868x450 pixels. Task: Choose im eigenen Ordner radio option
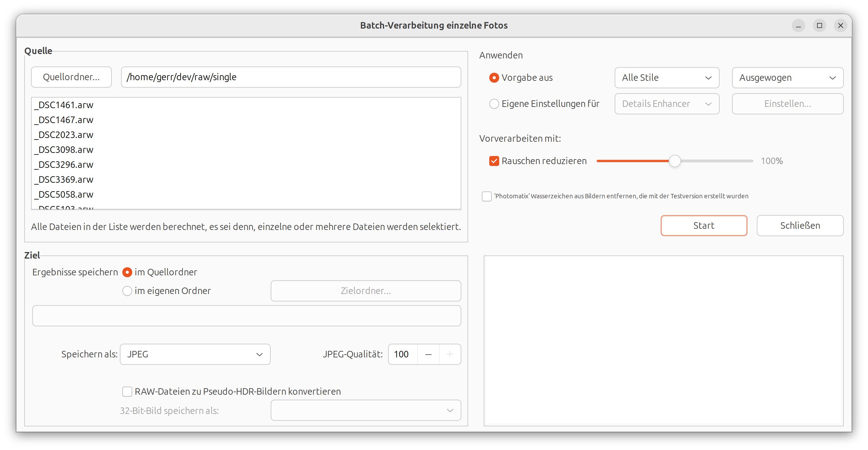point(127,291)
